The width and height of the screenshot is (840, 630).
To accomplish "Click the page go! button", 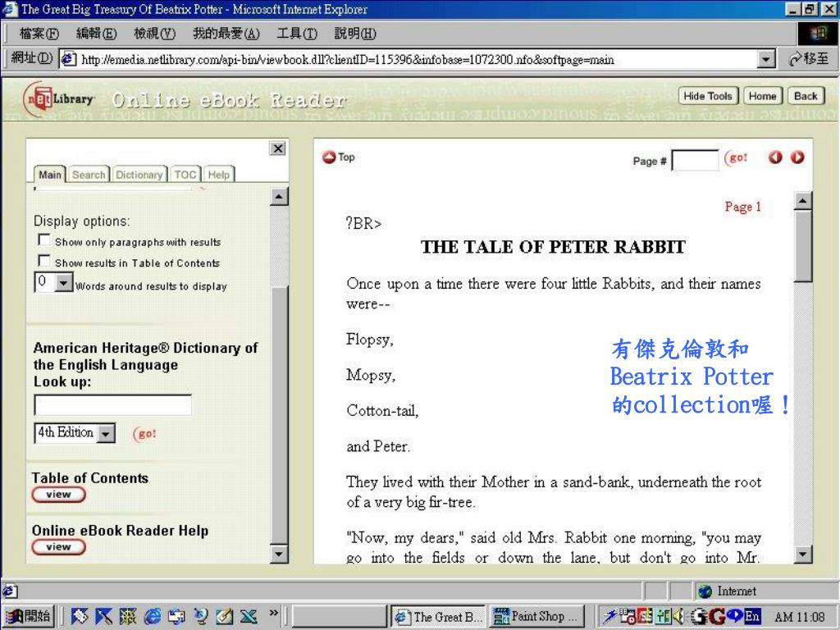I will (736, 158).
